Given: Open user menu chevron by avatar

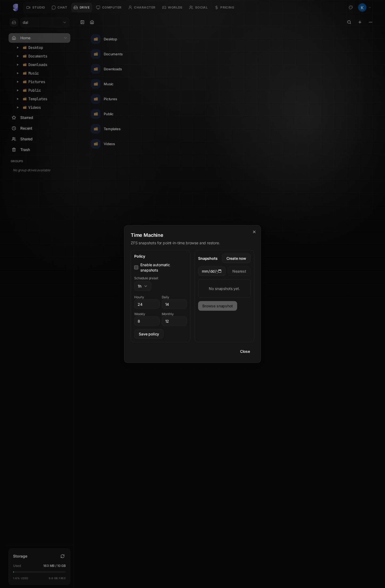Looking at the screenshot, I should (370, 7).
